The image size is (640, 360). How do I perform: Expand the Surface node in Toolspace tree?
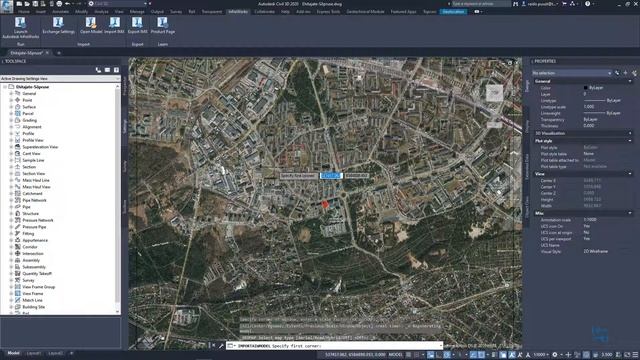tap(11, 107)
